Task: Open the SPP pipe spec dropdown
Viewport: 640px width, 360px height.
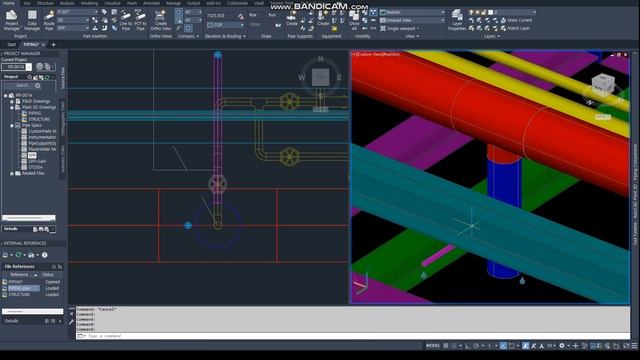Action: coord(73,28)
